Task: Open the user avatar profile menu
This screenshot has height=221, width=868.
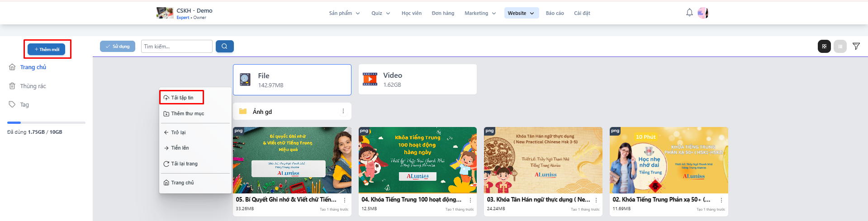Action: [703, 13]
